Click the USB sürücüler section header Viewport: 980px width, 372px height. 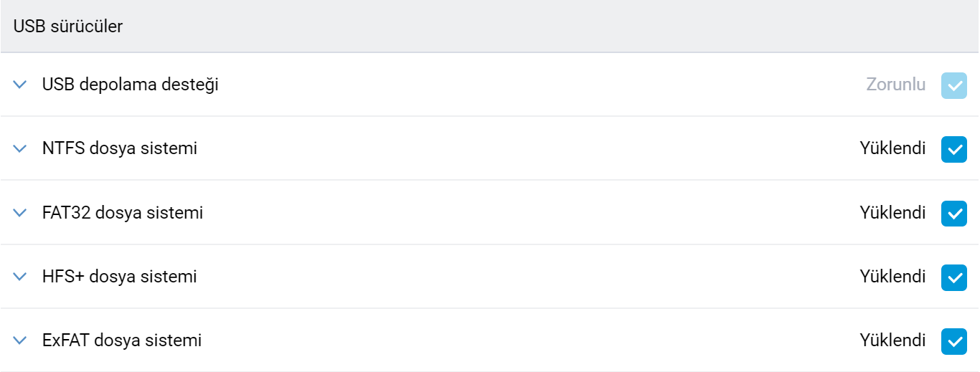pyautogui.click(x=68, y=27)
